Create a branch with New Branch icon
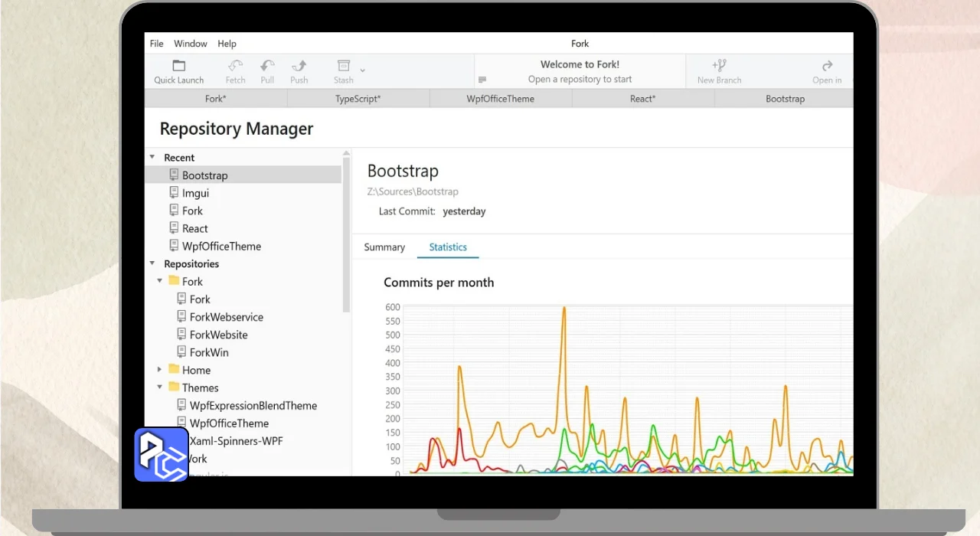 (719, 66)
